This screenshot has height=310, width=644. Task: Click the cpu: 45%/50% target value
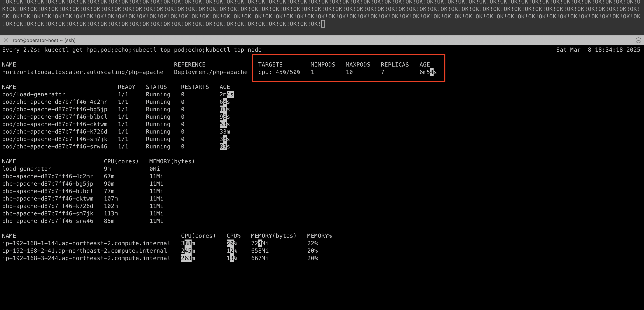(279, 72)
